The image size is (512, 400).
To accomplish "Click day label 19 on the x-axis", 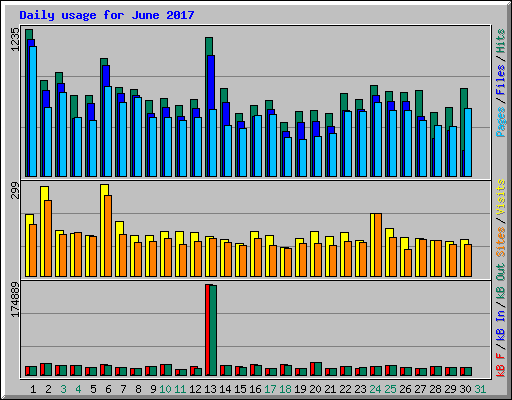I will tap(300, 389).
